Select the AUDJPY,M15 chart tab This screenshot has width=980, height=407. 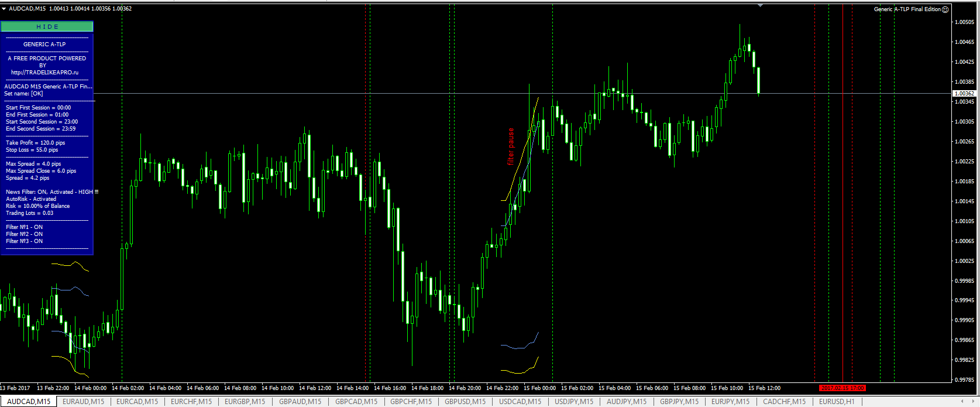[627, 402]
